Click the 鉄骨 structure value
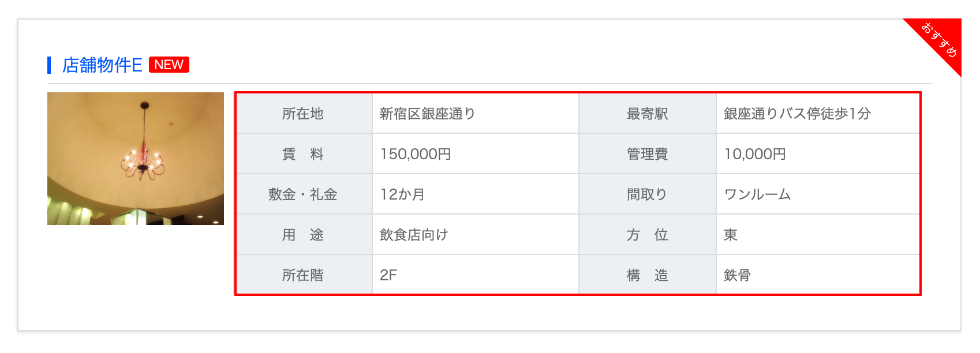This screenshot has height=353, width=980. click(737, 275)
